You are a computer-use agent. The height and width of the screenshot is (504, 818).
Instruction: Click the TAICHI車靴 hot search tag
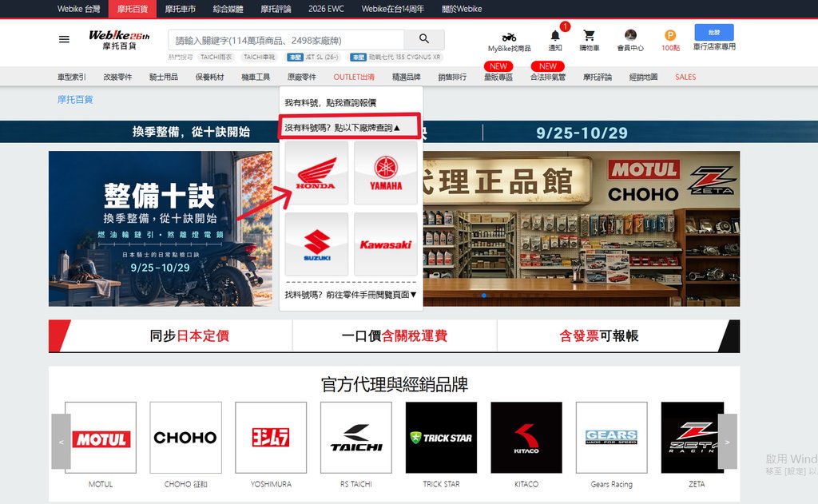click(260, 57)
